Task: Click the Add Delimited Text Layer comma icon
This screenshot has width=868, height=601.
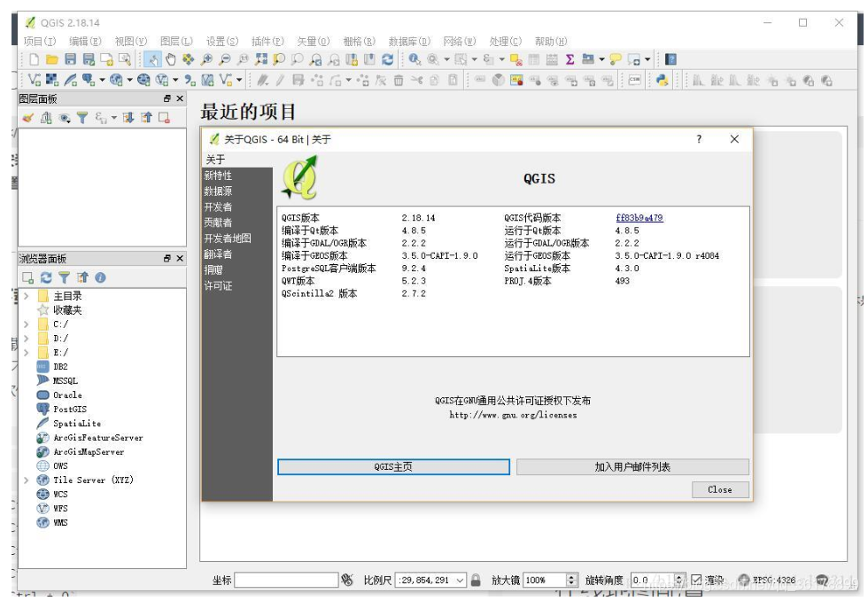Action: point(190,81)
